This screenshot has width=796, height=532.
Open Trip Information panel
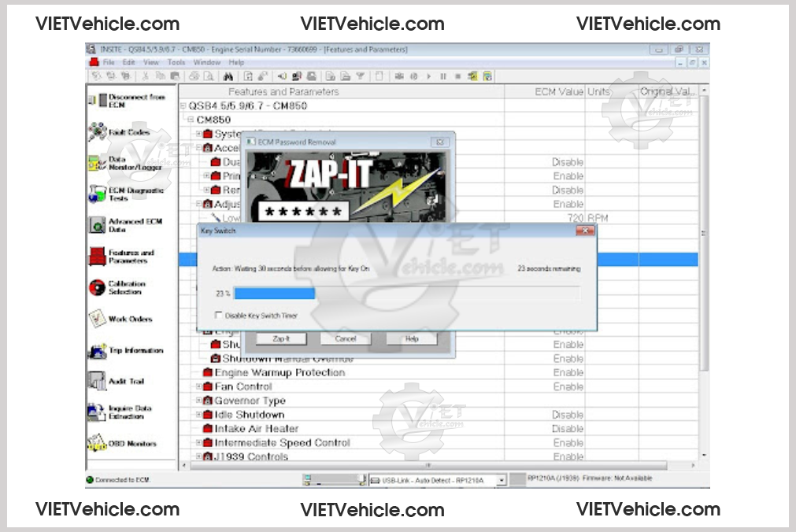[x=97, y=351]
